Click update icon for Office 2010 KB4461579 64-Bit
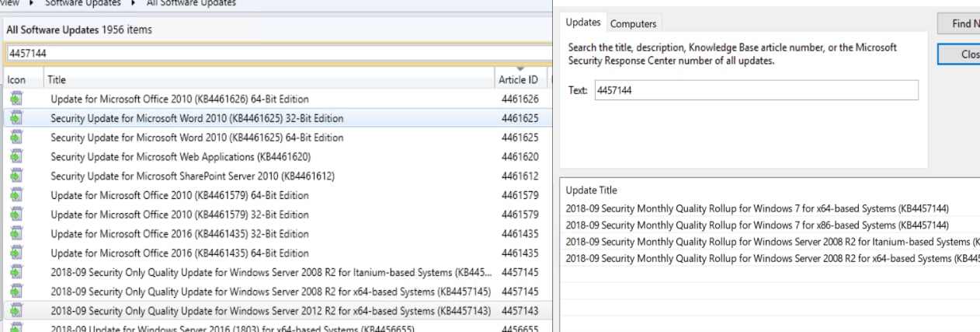 16,195
